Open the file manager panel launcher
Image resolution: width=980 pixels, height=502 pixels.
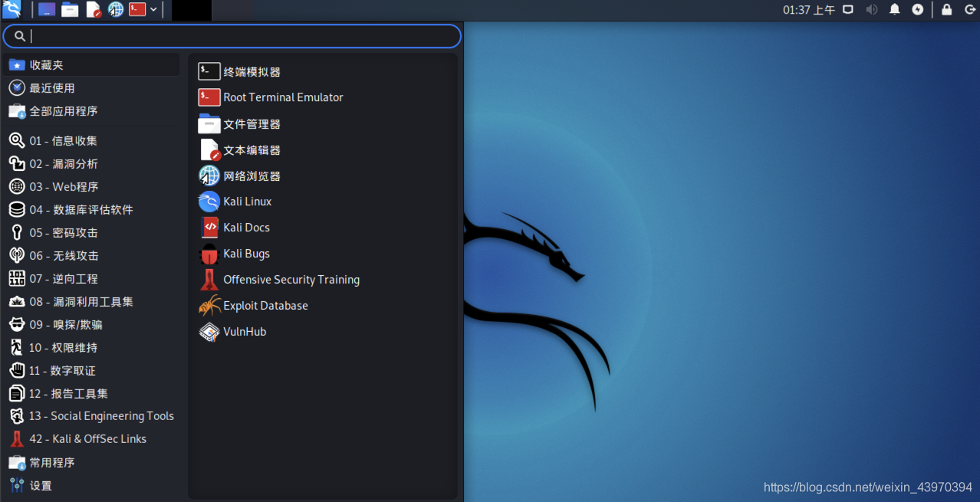coord(70,10)
